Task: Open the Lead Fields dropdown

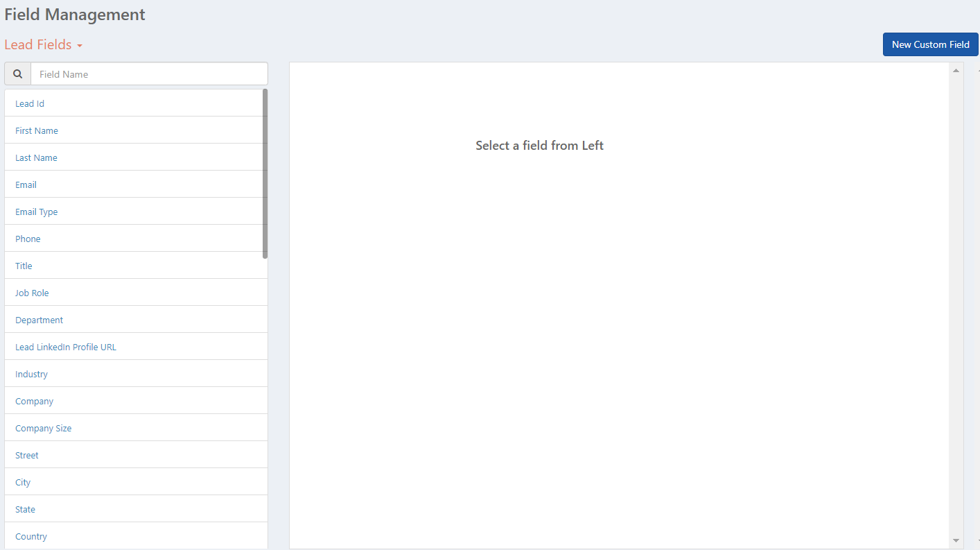Action: point(44,44)
